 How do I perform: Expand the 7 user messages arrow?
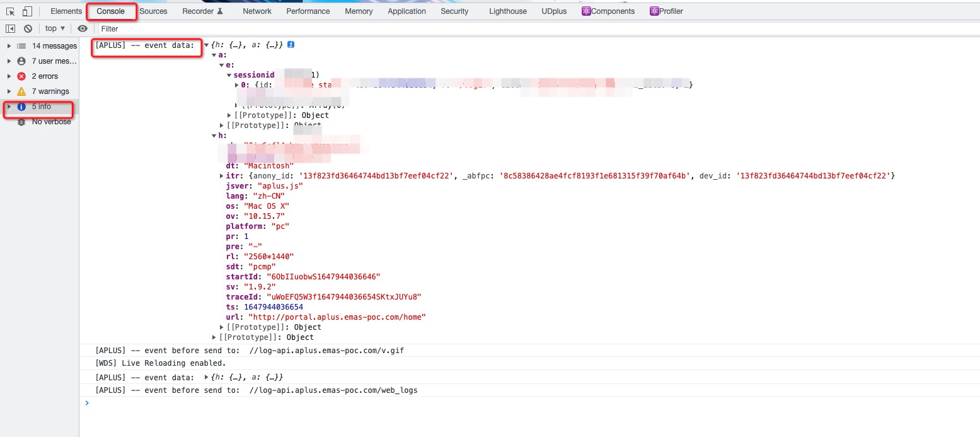[9, 61]
